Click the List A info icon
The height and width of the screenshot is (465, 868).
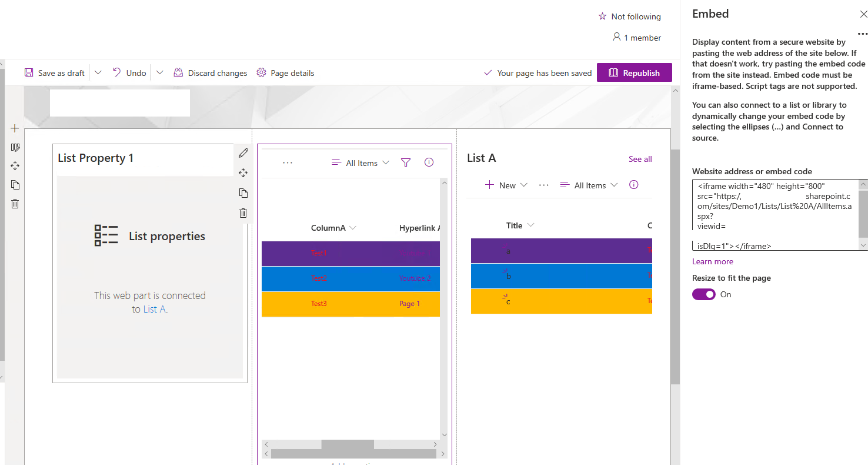633,184
